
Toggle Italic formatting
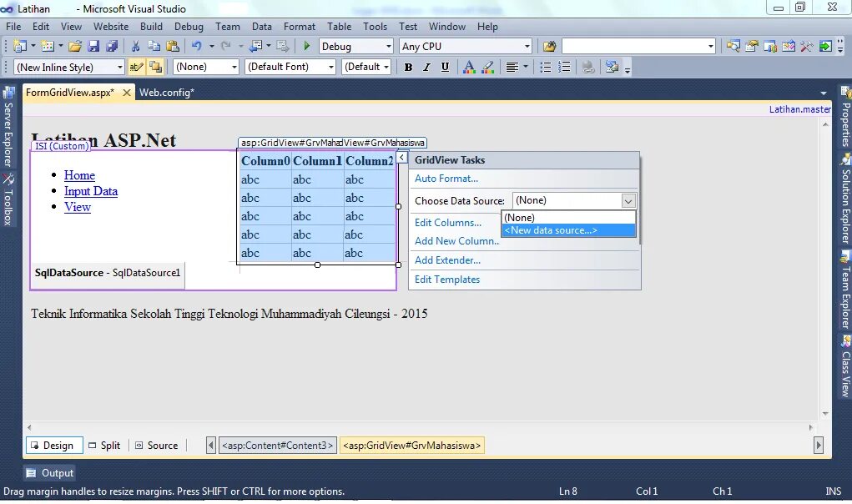[426, 67]
